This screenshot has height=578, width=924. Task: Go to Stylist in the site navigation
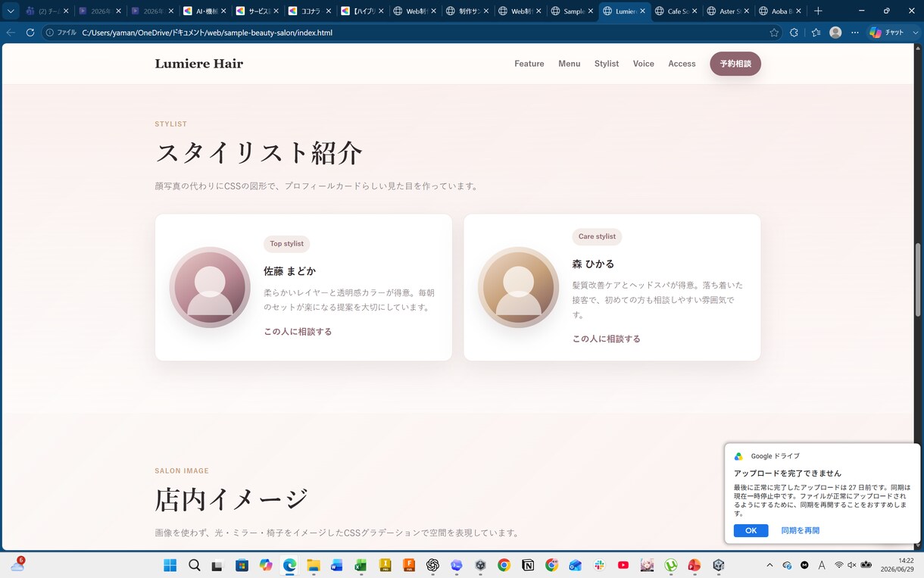click(x=607, y=64)
